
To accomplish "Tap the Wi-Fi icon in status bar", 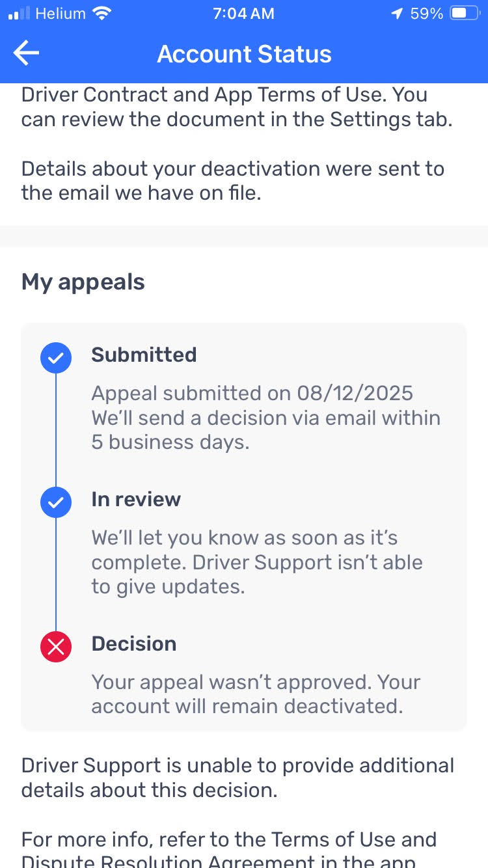I will (x=102, y=14).
